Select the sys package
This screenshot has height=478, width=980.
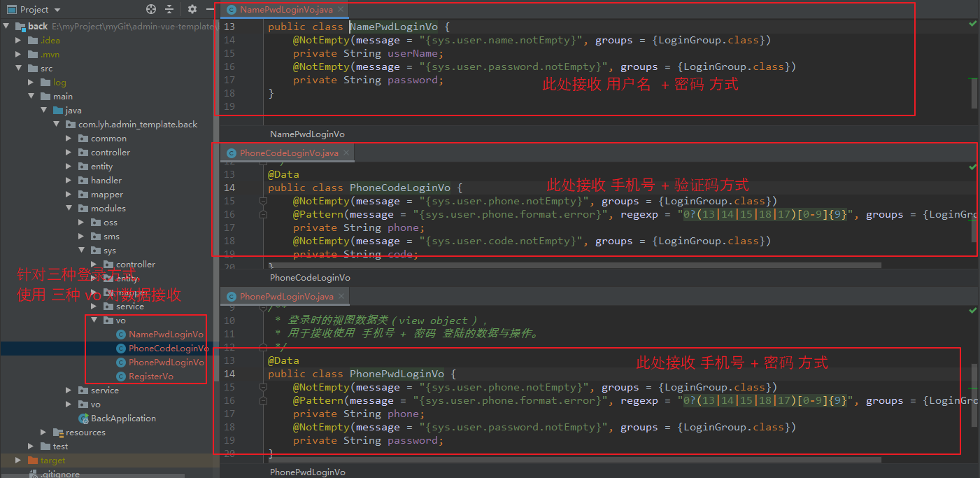(x=110, y=251)
